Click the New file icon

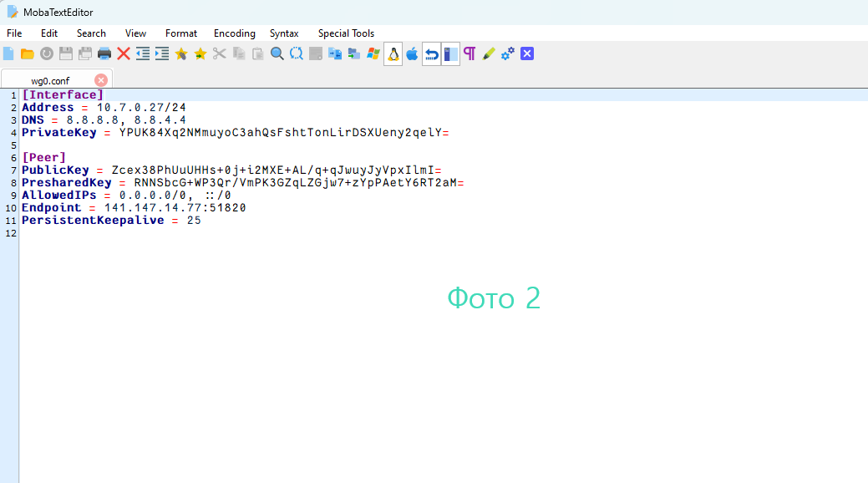(8, 53)
